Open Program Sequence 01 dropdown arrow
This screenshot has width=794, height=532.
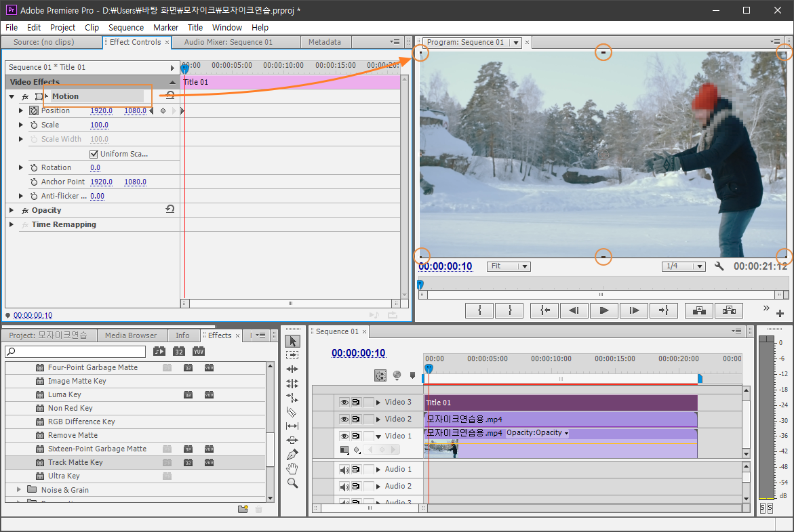[516, 43]
